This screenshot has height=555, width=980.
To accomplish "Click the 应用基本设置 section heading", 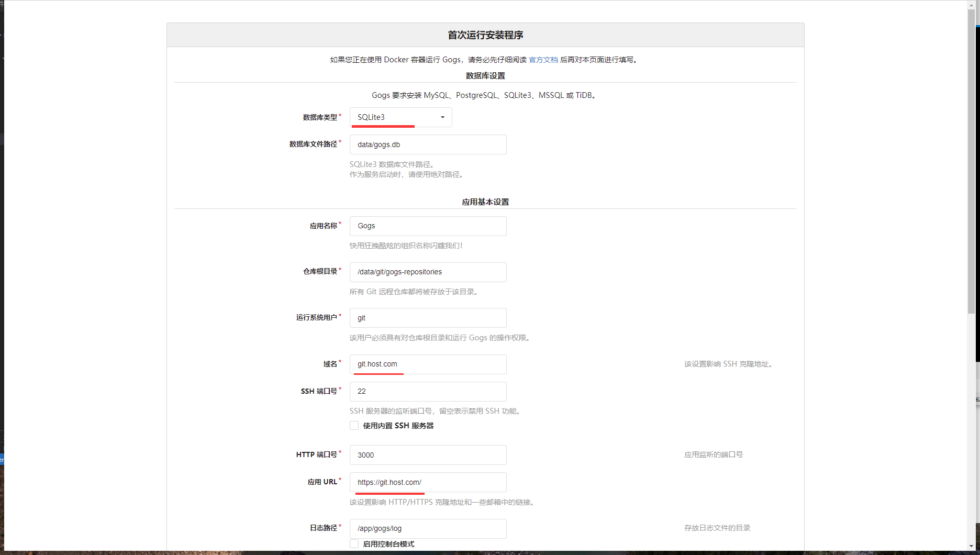I will (x=485, y=202).
